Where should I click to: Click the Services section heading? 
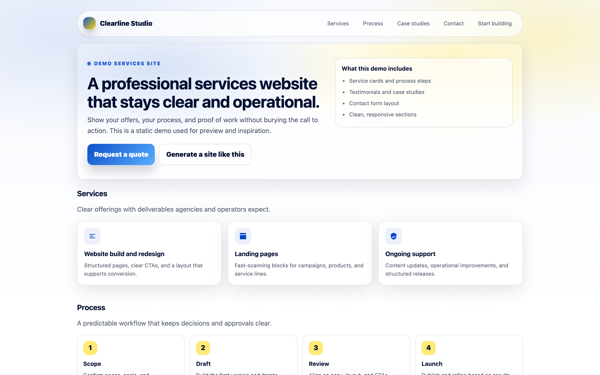click(92, 194)
